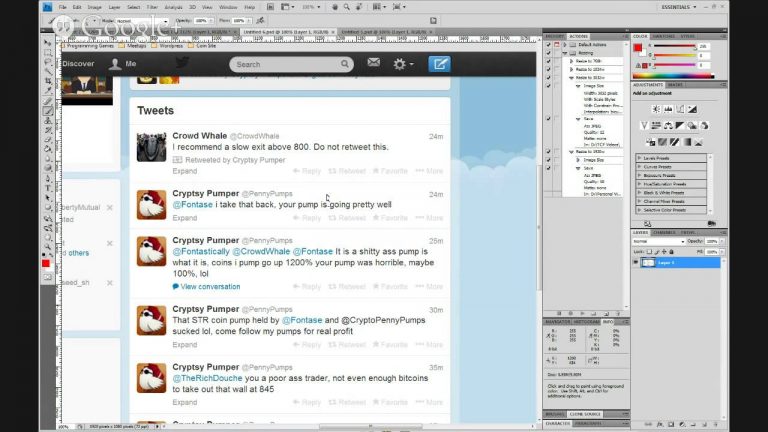768x432 pixels.
Task: Play the selected action in Actions panel
Action: [582, 313]
